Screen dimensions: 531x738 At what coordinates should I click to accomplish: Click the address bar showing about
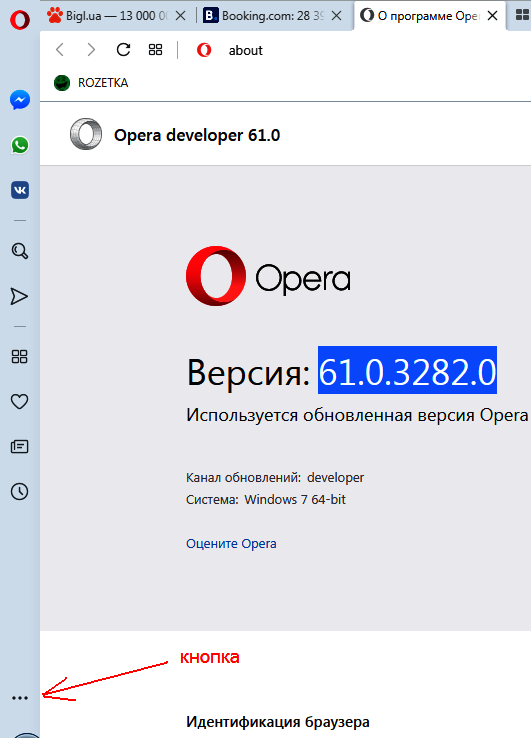(x=245, y=50)
